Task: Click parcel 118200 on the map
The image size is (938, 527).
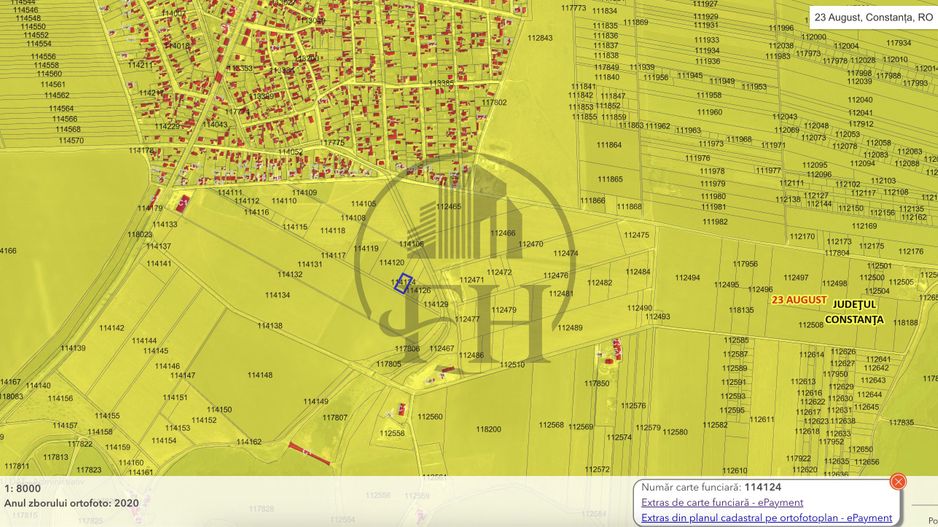Action: click(488, 429)
